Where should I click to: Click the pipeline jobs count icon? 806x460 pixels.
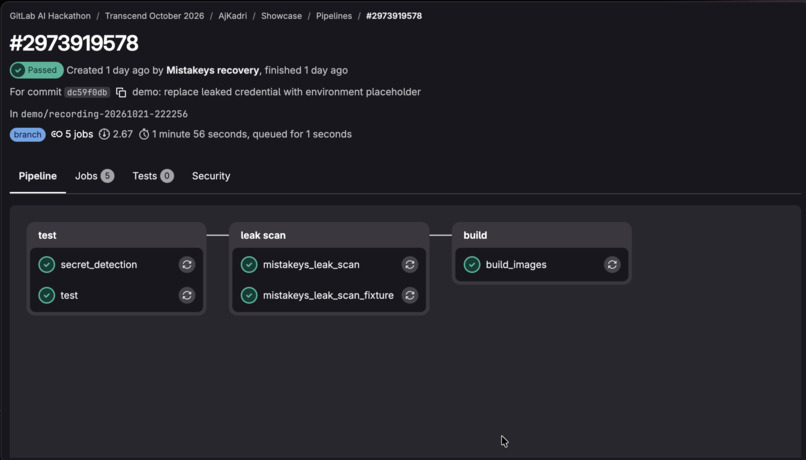[x=57, y=134]
